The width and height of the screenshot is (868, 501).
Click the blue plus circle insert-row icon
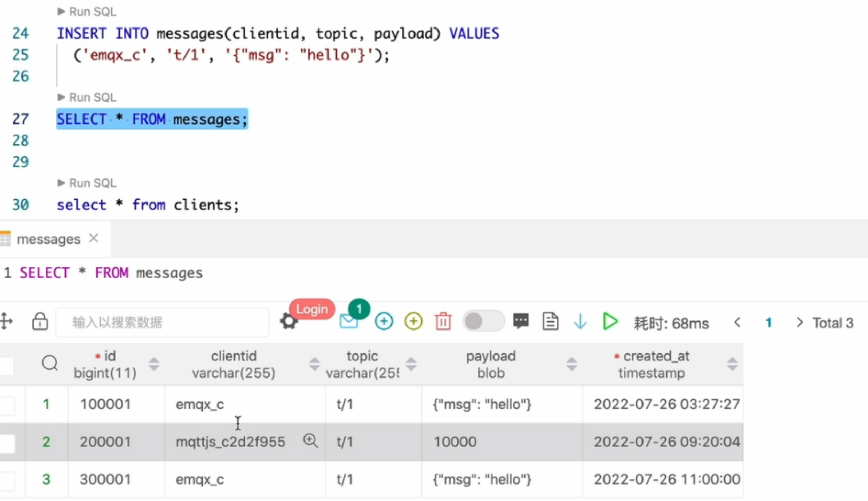pos(384,321)
